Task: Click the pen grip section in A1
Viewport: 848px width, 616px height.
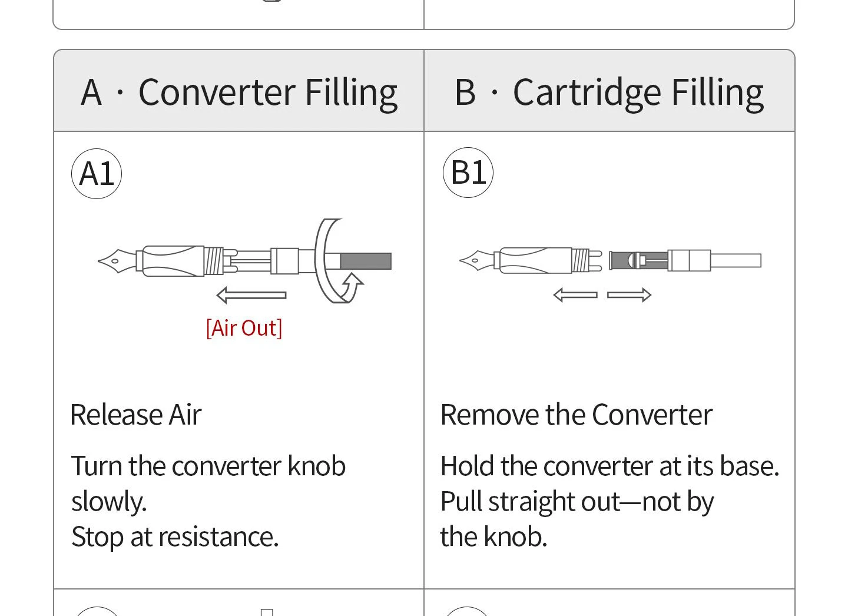Action: (x=173, y=261)
